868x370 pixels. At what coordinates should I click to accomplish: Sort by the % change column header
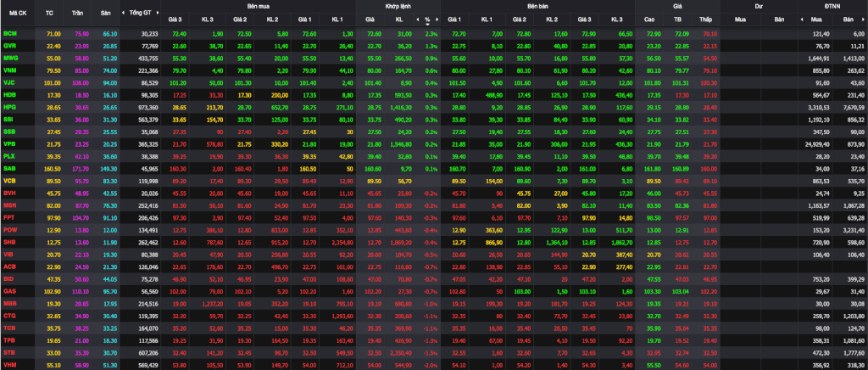tap(427, 20)
